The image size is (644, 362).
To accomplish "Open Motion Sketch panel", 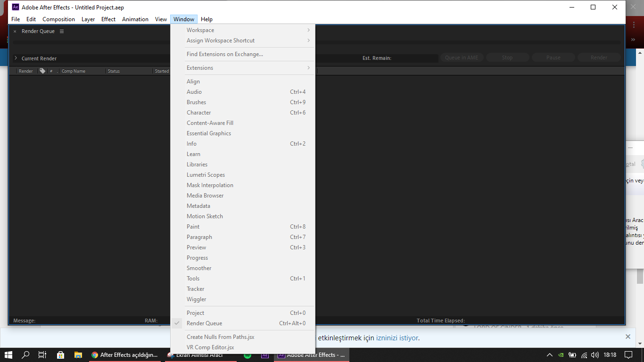I will point(243,216).
